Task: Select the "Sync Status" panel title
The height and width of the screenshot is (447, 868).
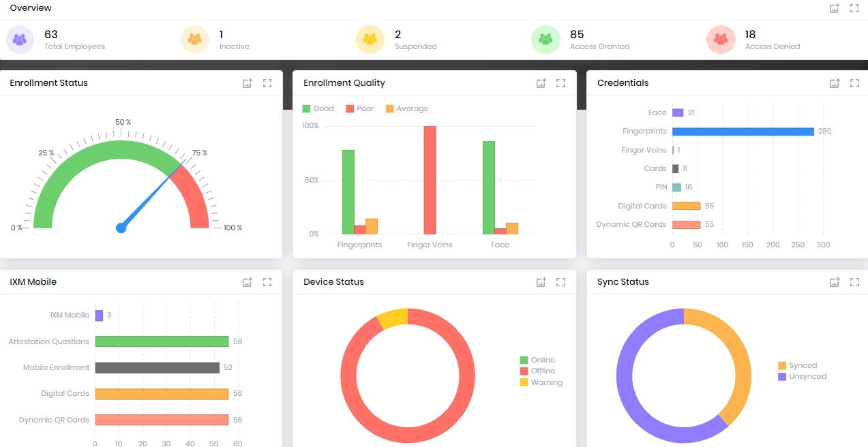Action: pos(623,282)
